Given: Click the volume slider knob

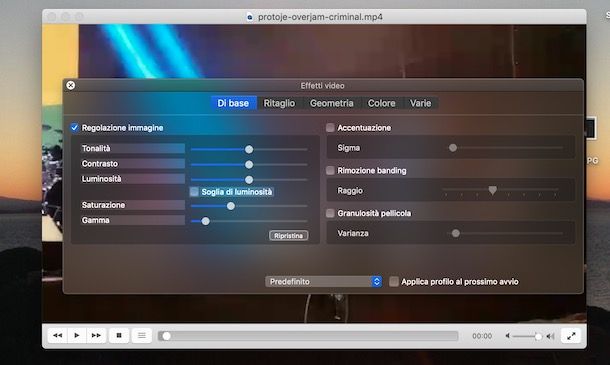Looking at the screenshot, I should pyautogui.click(x=538, y=337).
